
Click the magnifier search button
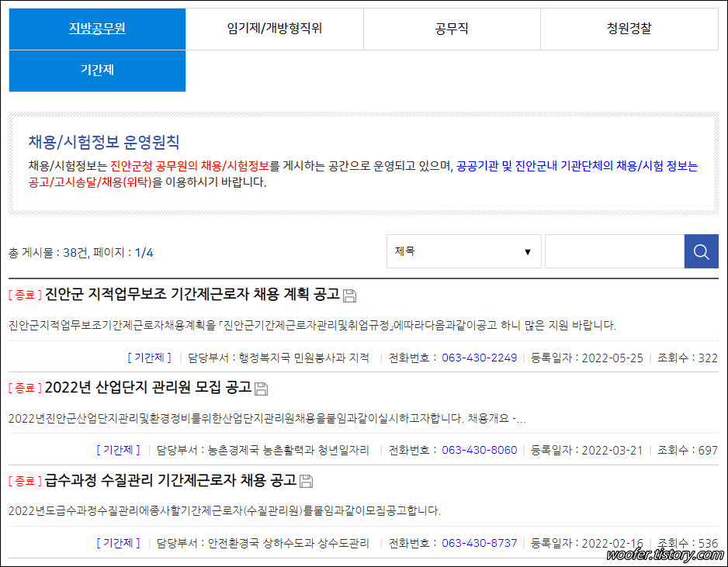[701, 251]
